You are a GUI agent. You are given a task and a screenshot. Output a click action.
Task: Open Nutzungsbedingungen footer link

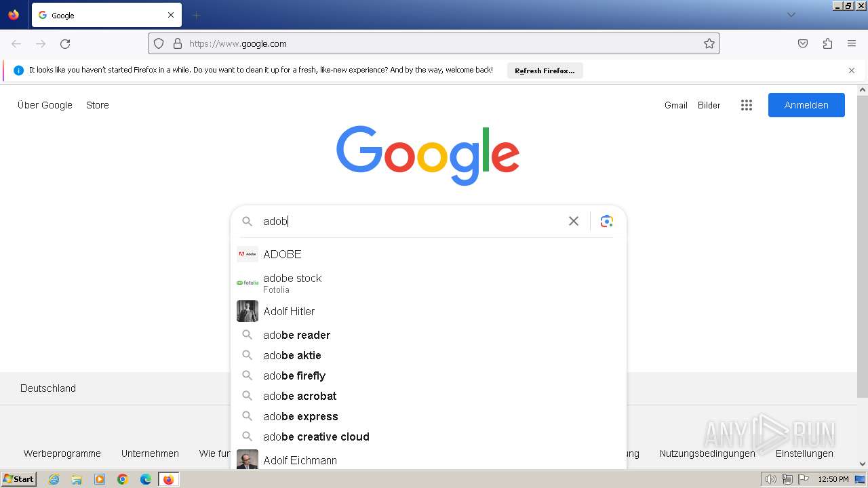click(x=707, y=453)
